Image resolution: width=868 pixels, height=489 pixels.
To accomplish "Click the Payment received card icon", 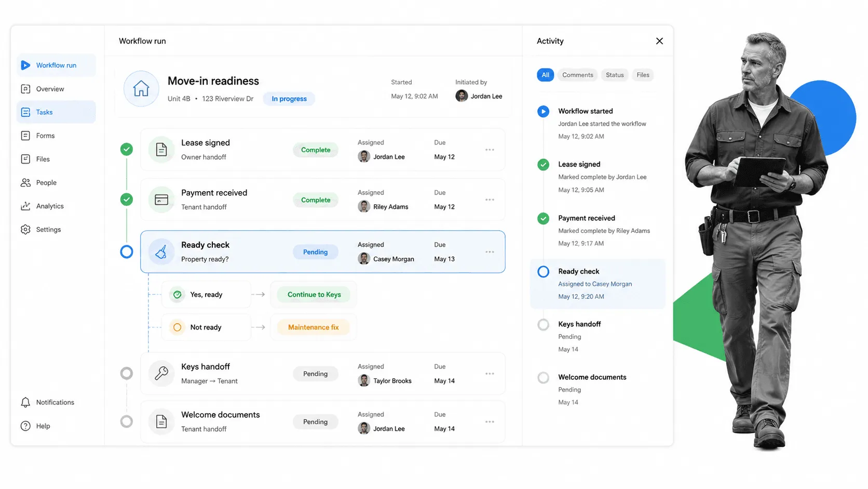I will [x=161, y=200].
